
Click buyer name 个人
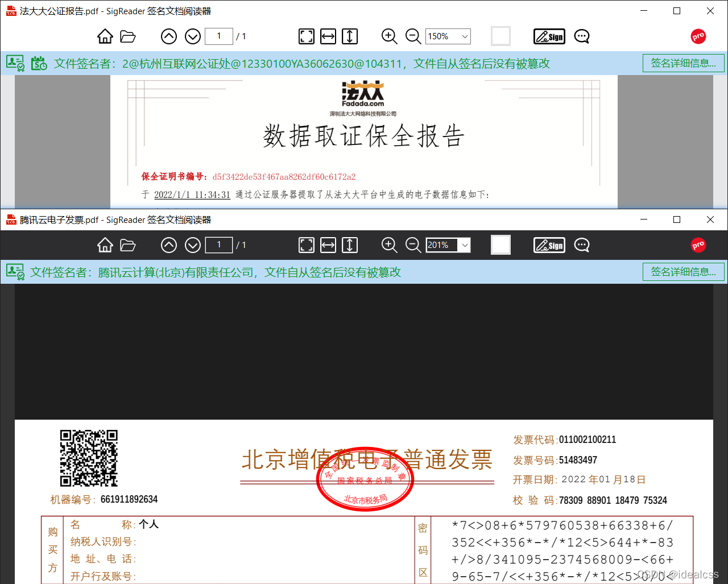[148, 524]
